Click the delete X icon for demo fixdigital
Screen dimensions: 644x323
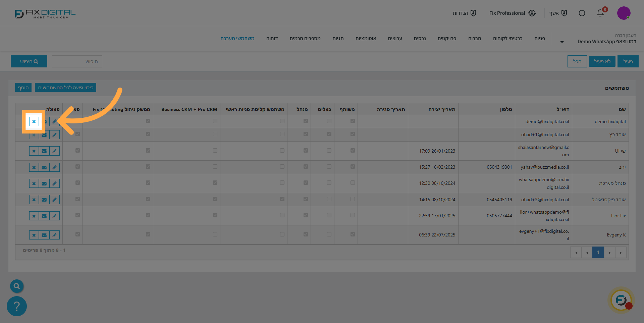[34, 121]
